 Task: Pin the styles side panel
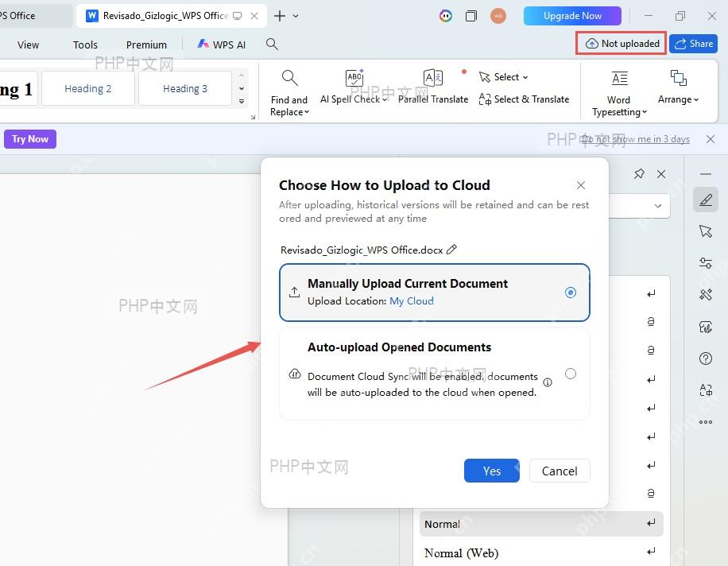point(639,174)
